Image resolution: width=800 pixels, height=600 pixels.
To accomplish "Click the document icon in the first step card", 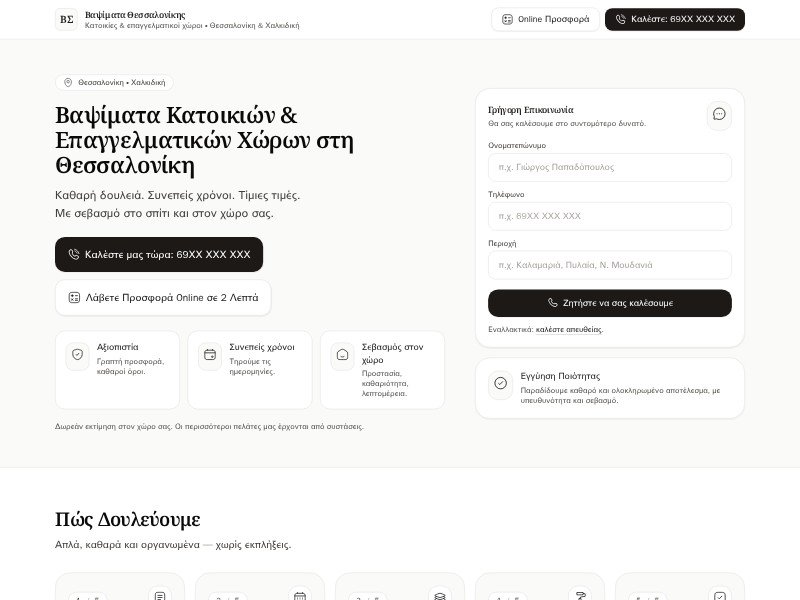I will 159,596.
